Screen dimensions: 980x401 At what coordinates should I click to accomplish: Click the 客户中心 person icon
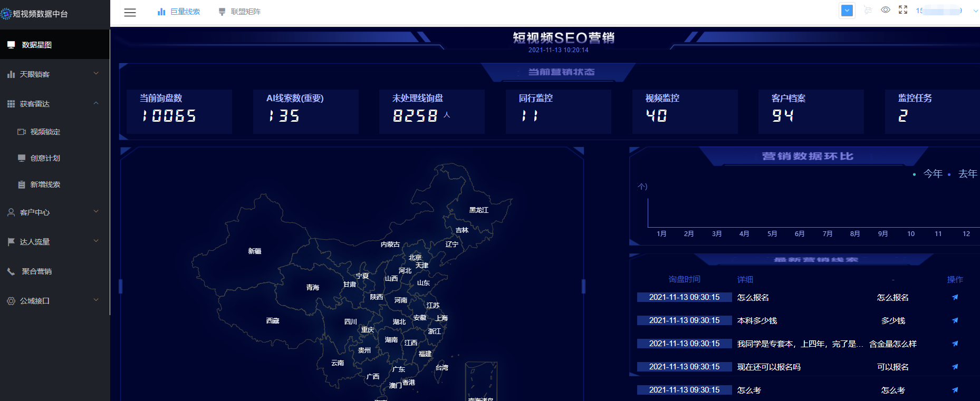pos(11,212)
